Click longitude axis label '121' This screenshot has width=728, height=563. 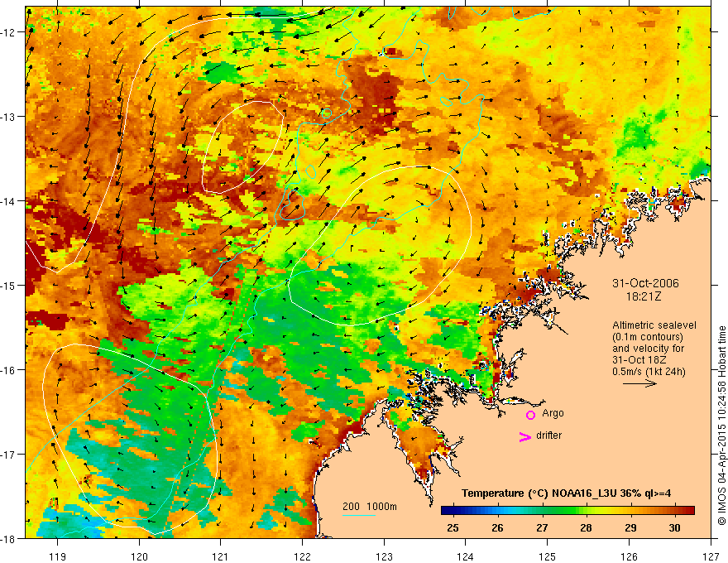point(221,556)
